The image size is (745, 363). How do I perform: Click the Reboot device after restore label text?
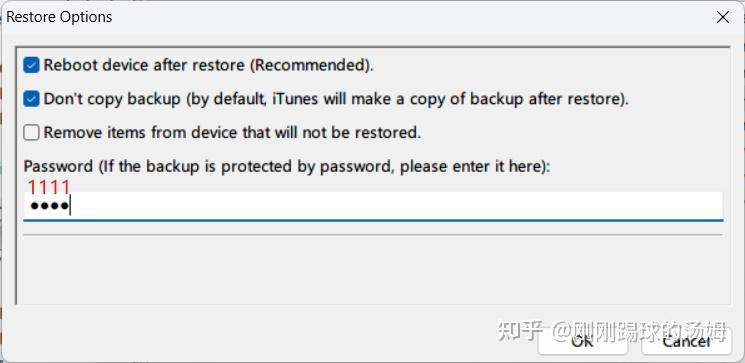point(209,65)
